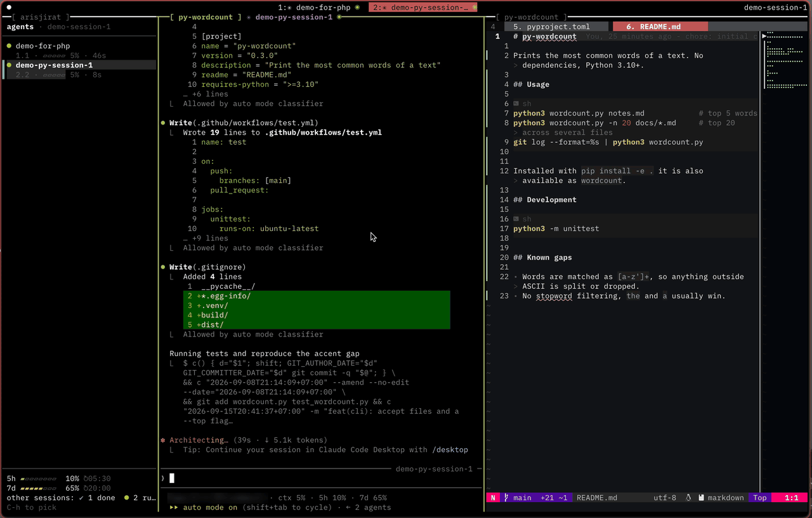812x518 pixels.
Task: Click the 'C-h to pick' hint
Action: pos(32,507)
